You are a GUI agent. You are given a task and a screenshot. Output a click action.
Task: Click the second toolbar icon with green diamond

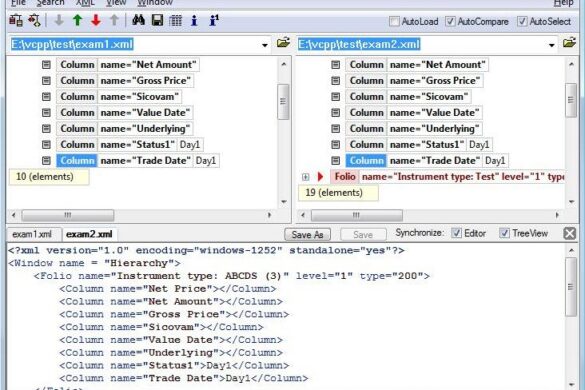(x=34, y=20)
